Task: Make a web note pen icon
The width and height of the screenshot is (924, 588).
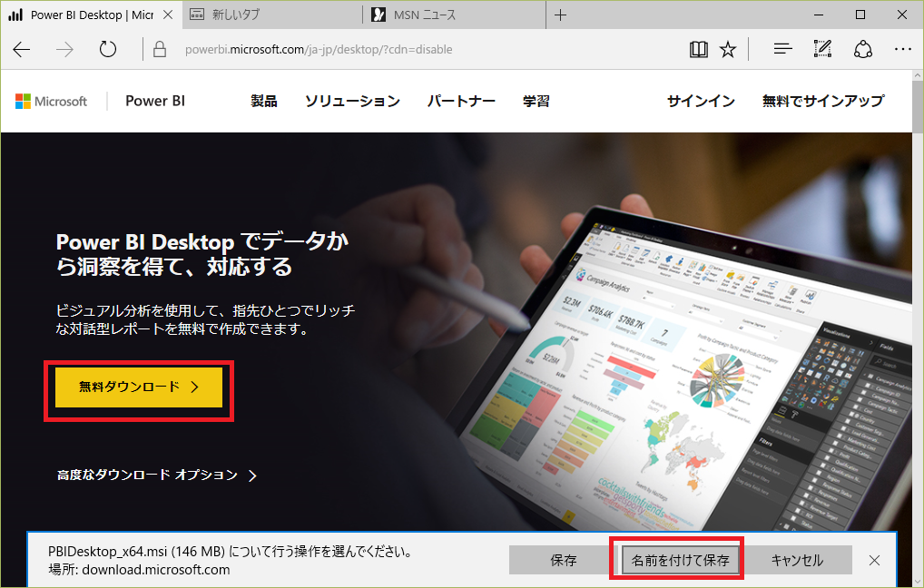Action: click(822, 48)
